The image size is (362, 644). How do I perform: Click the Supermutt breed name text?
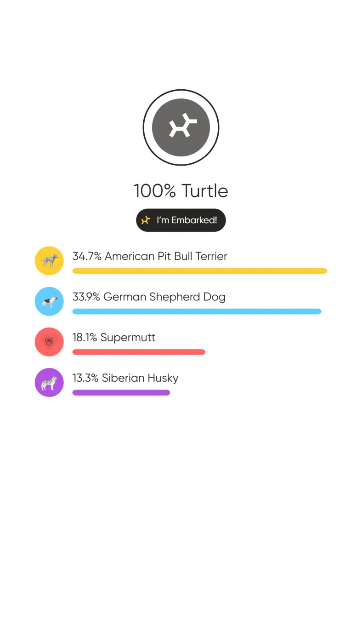pos(128,337)
